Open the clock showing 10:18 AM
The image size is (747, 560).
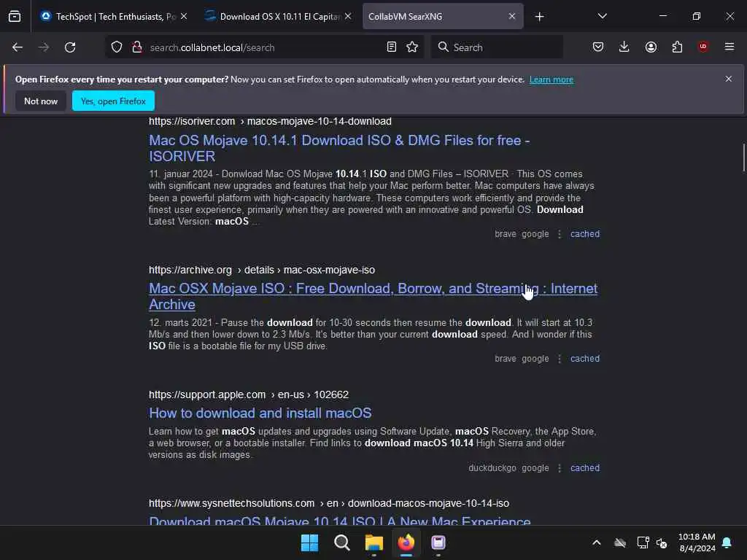pyautogui.click(x=697, y=542)
